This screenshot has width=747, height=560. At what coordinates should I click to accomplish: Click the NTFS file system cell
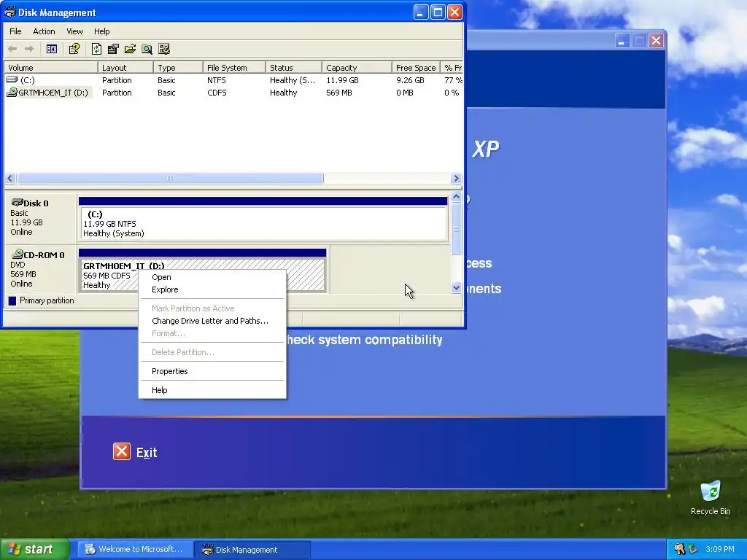point(216,80)
